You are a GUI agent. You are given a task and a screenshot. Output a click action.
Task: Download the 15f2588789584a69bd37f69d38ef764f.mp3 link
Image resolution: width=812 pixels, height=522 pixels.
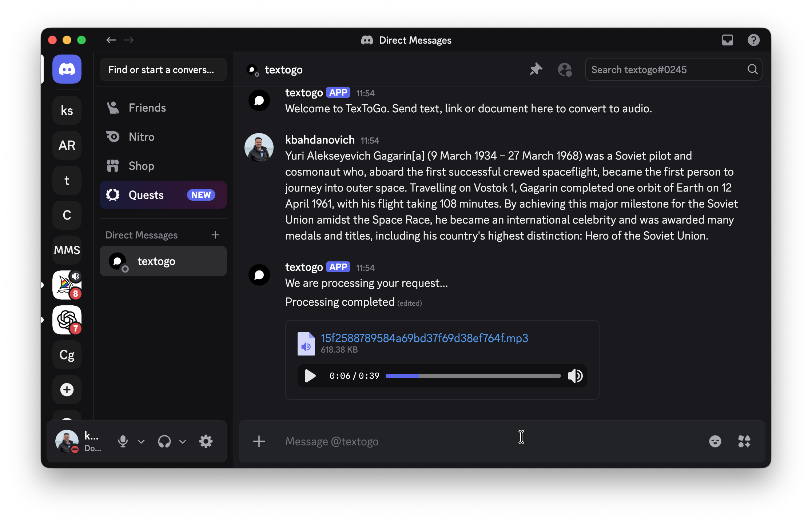pyautogui.click(x=425, y=338)
